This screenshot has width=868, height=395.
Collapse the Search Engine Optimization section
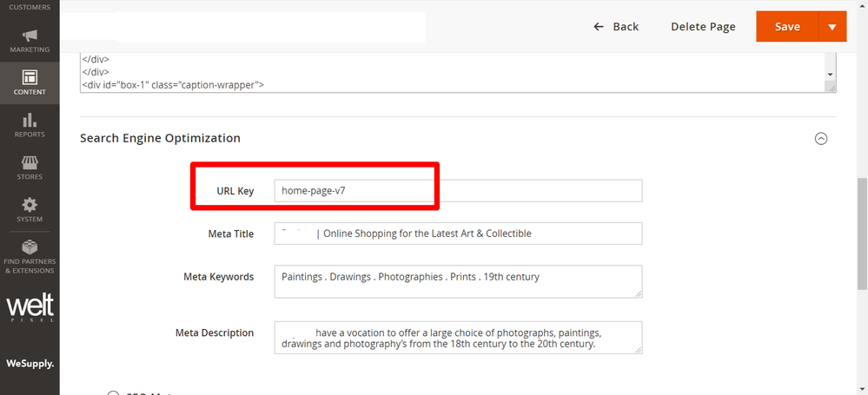click(x=821, y=138)
